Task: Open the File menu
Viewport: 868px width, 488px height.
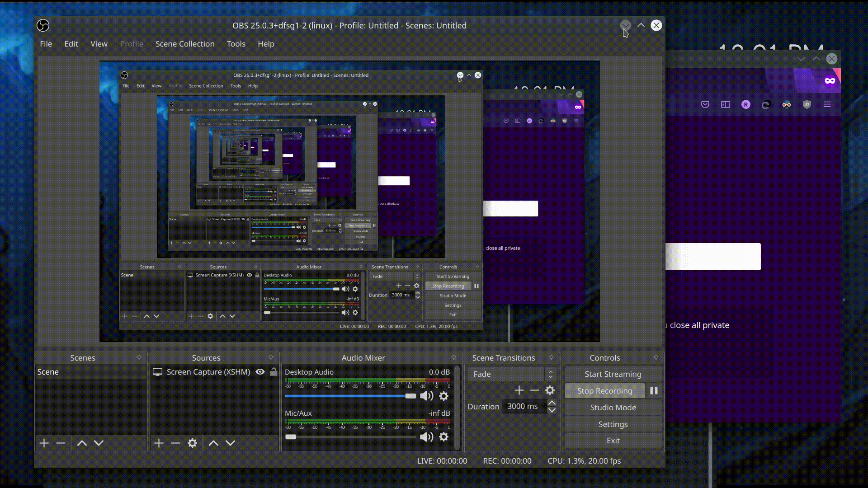Action: [46, 44]
